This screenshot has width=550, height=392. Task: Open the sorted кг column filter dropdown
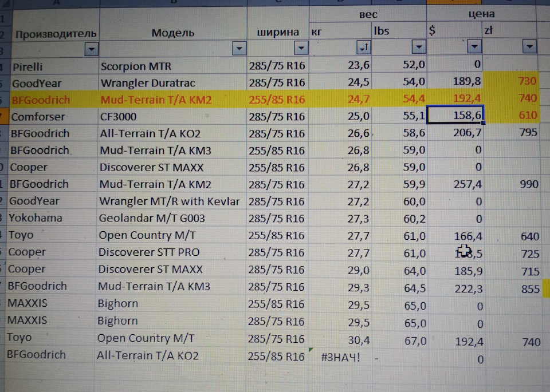[x=363, y=47]
